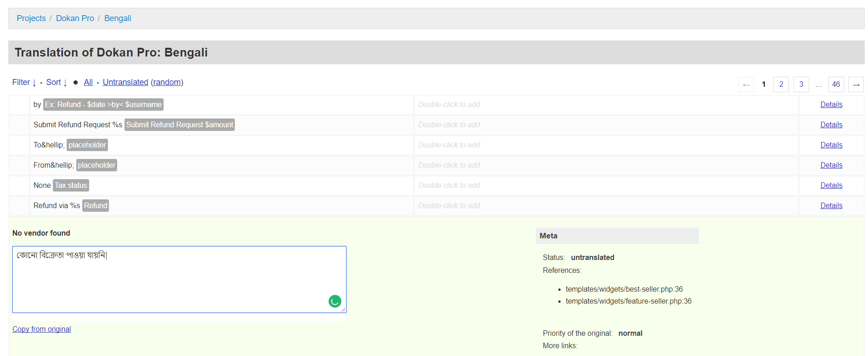Click the 'normal' priority value
The image size is (868, 356).
(630, 333)
